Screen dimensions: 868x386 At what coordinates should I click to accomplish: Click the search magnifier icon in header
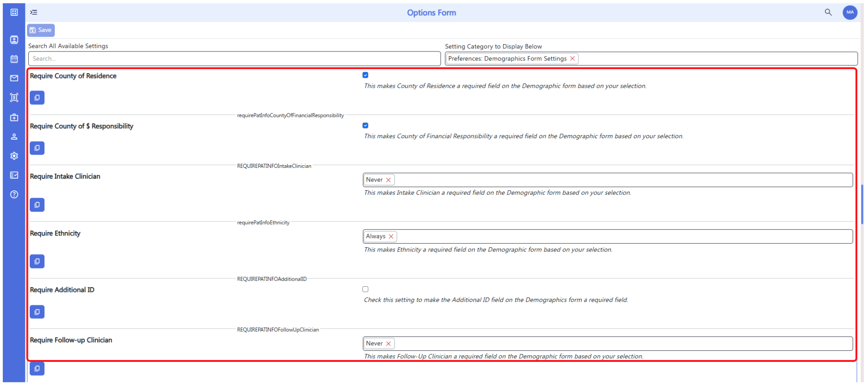[x=828, y=13]
